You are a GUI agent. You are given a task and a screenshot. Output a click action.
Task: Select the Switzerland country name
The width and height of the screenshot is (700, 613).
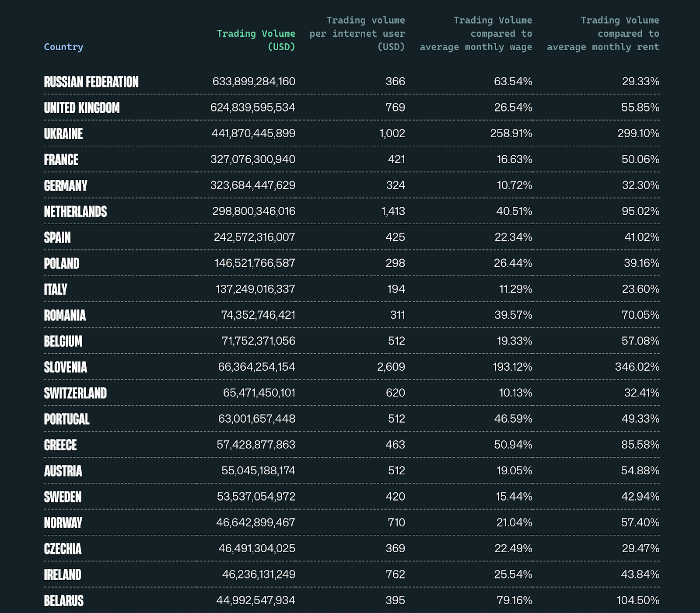point(75,393)
